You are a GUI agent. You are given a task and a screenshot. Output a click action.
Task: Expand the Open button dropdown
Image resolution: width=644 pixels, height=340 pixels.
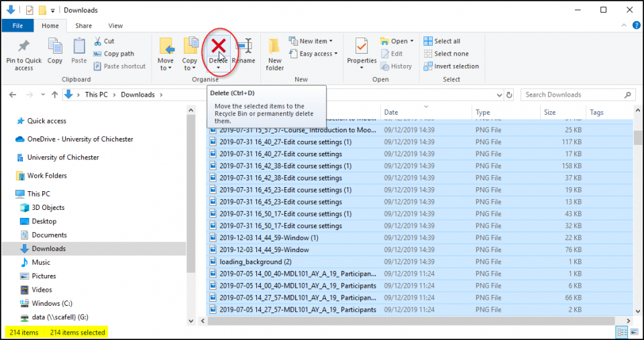[411, 41]
